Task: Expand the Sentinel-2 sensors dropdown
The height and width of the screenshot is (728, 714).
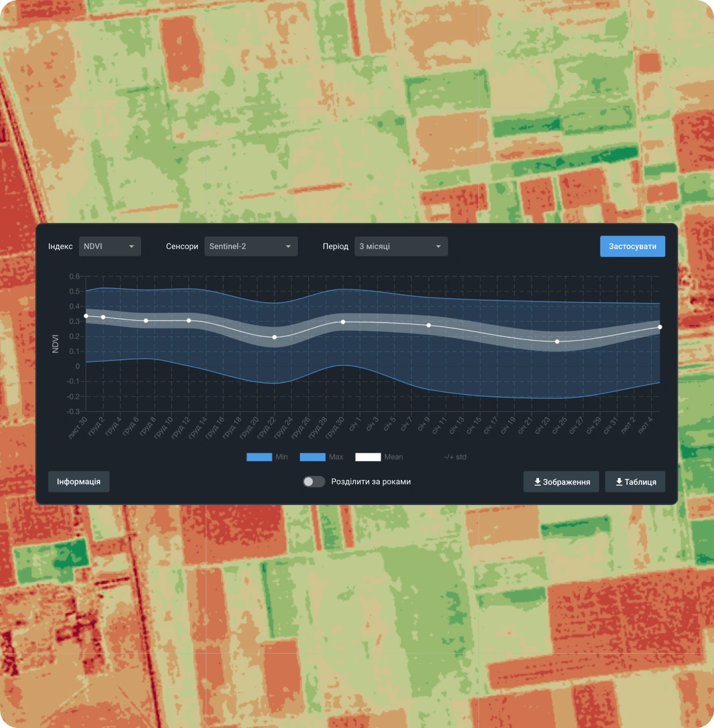Action: (x=251, y=246)
